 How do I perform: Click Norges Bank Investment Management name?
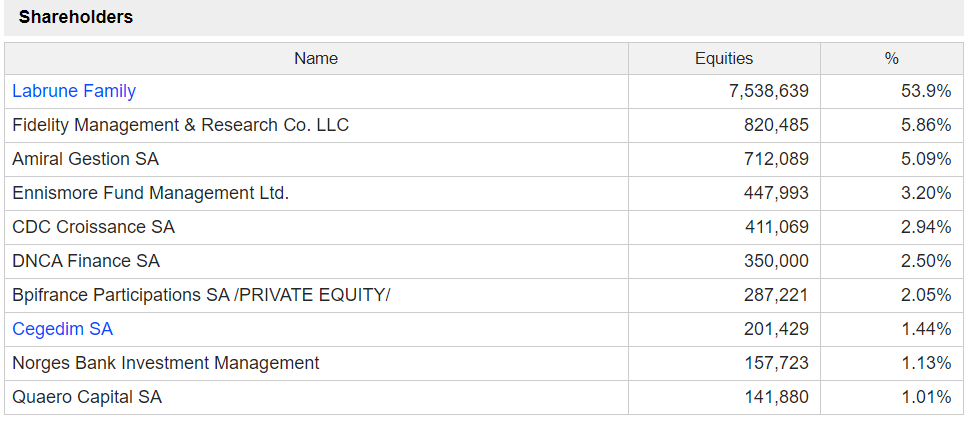click(166, 363)
